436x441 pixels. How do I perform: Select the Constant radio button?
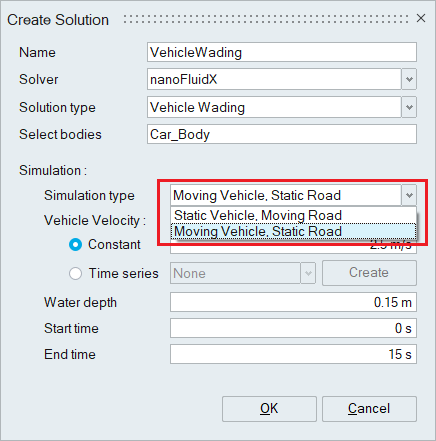pos(75,245)
